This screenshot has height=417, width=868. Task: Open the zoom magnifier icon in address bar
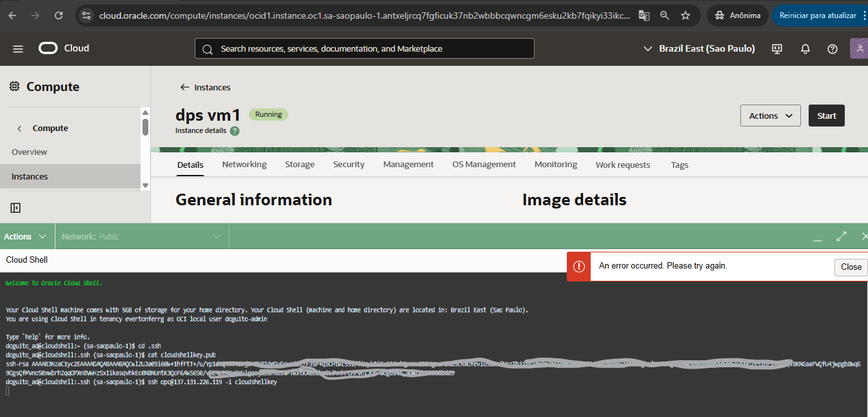664,15
